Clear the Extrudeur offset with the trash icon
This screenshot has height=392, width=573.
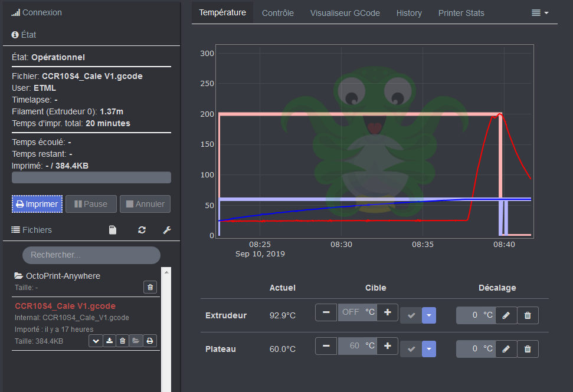pos(528,315)
